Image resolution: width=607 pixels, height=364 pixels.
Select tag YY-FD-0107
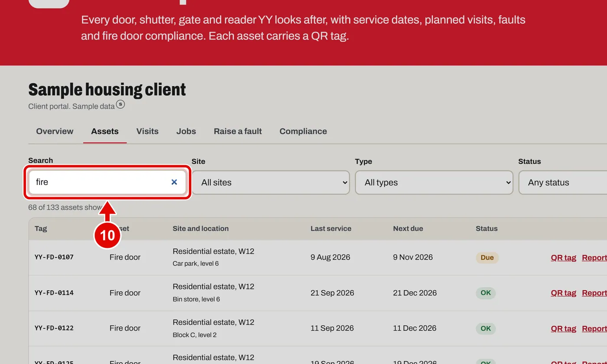[x=54, y=257]
